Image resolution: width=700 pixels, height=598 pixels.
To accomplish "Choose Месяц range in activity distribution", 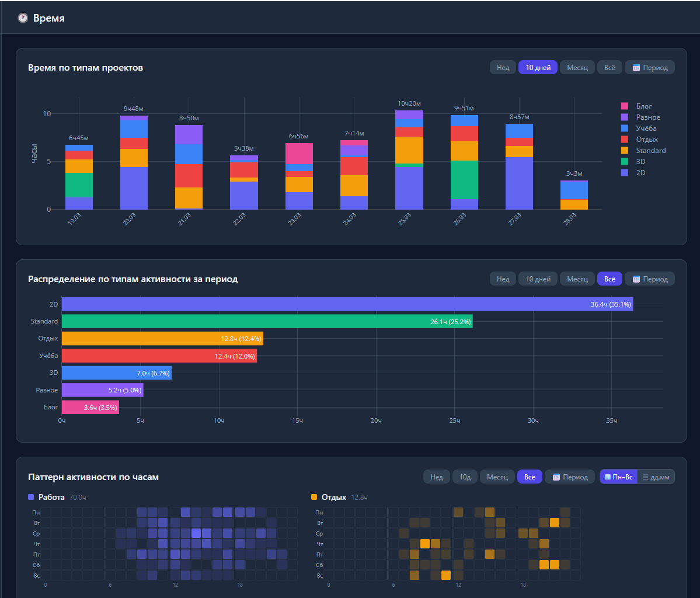I will (x=577, y=279).
